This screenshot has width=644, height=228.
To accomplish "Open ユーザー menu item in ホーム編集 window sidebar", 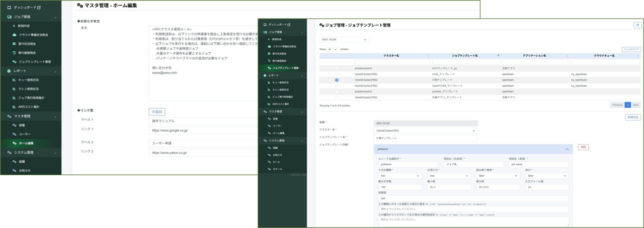I will [25, 135].
